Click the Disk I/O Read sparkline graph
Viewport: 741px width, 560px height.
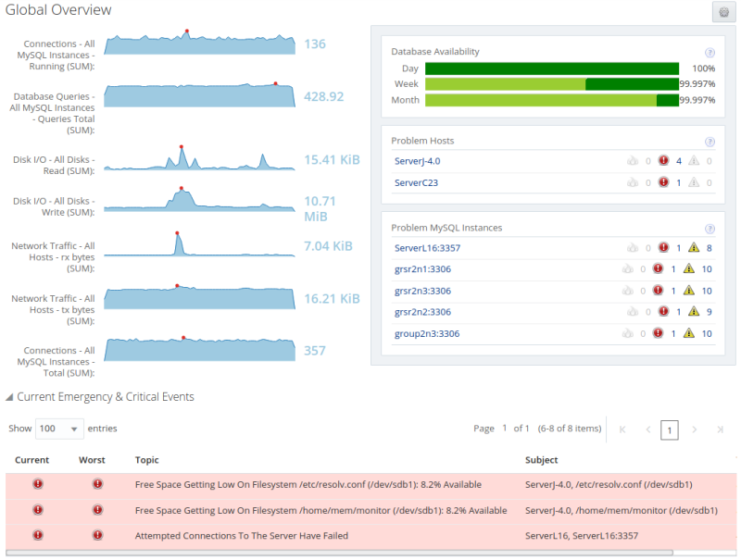coord(199,158)
